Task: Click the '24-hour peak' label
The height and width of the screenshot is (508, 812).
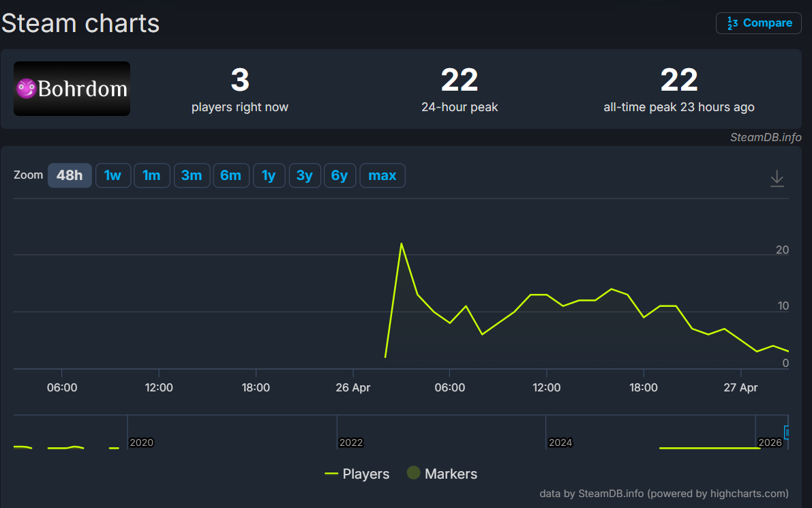Action: pos(460,107)
